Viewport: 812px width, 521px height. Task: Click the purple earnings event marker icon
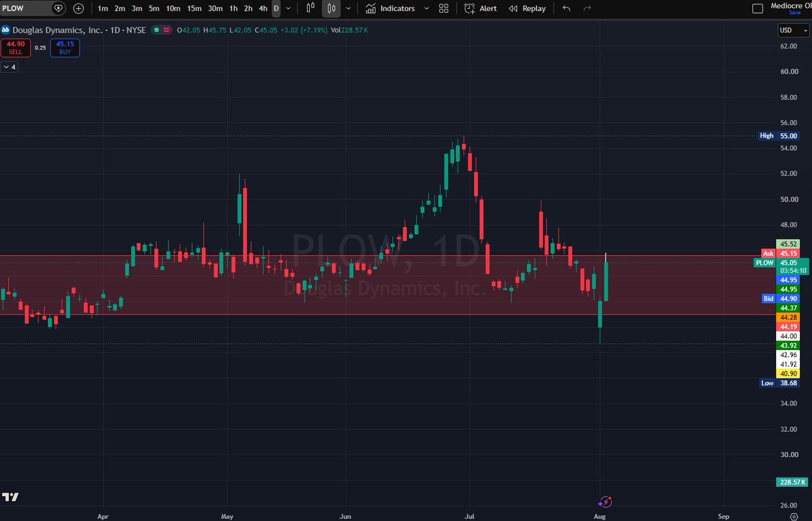606,501
